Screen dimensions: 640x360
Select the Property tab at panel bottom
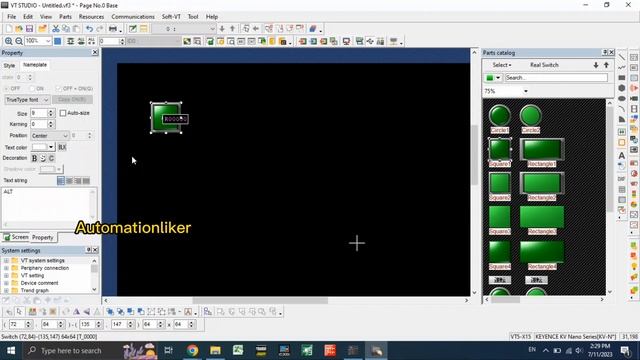[42, 238]
